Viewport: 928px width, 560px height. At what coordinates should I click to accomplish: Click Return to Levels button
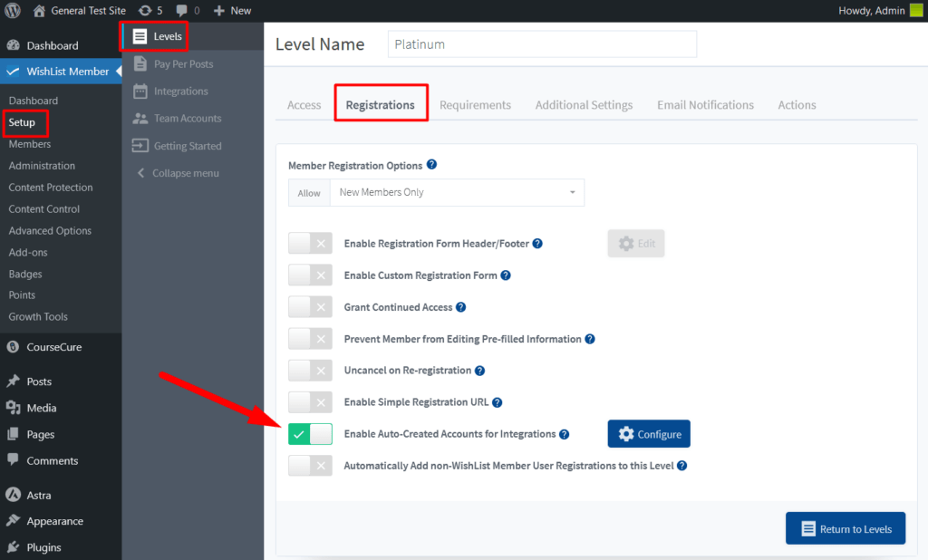click(x=845, y=529)
